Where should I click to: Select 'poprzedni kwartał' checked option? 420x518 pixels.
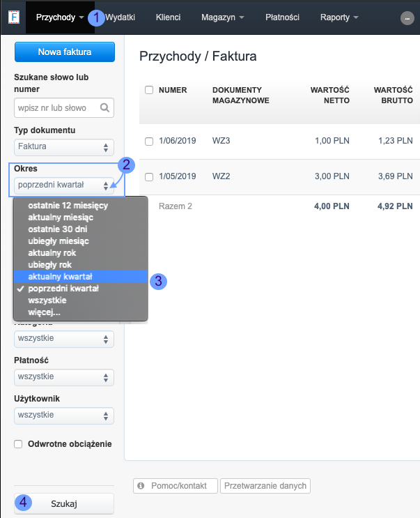click(81, 289)
